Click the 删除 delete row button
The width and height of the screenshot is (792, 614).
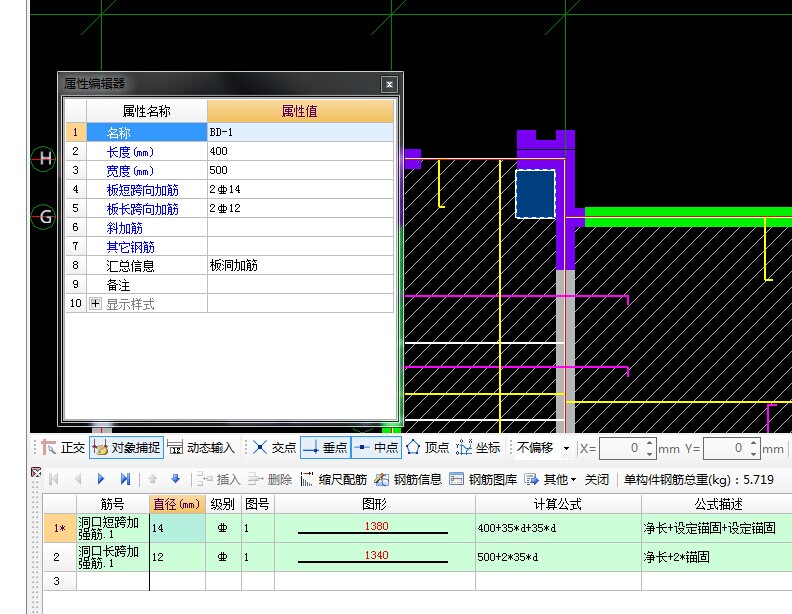tap(270, 479)
